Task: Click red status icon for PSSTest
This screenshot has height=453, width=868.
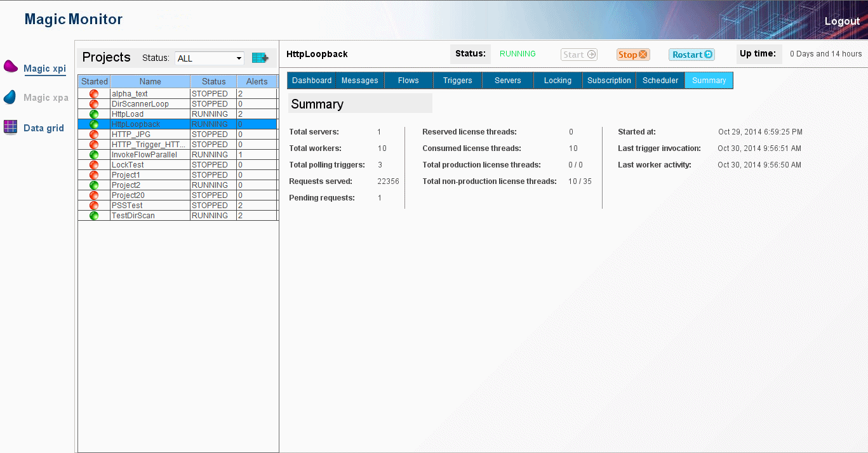Action: point(94,206)
